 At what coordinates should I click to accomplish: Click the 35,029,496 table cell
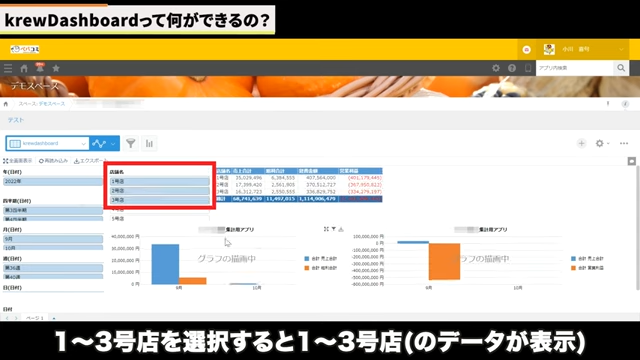(x=249, y=178)
